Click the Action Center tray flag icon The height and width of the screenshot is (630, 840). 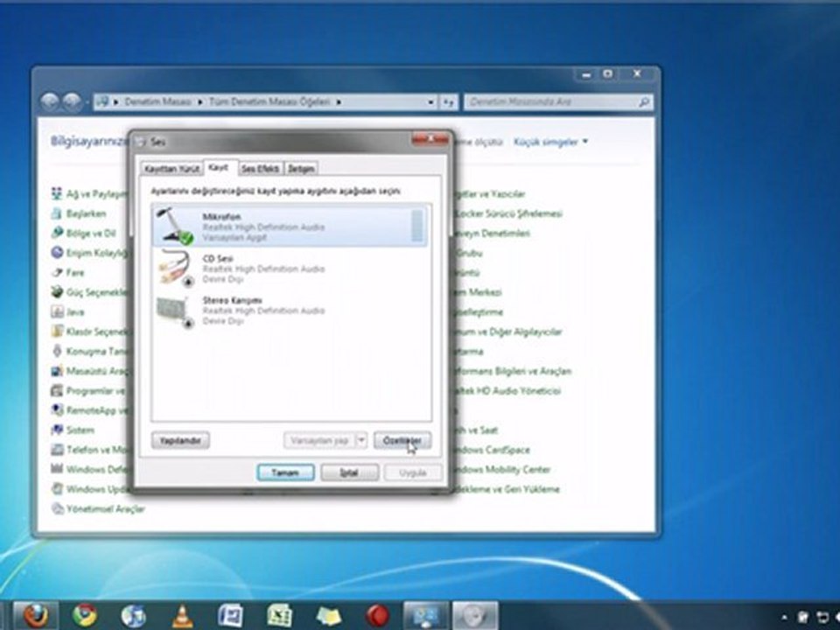click(x=803, y=618)
